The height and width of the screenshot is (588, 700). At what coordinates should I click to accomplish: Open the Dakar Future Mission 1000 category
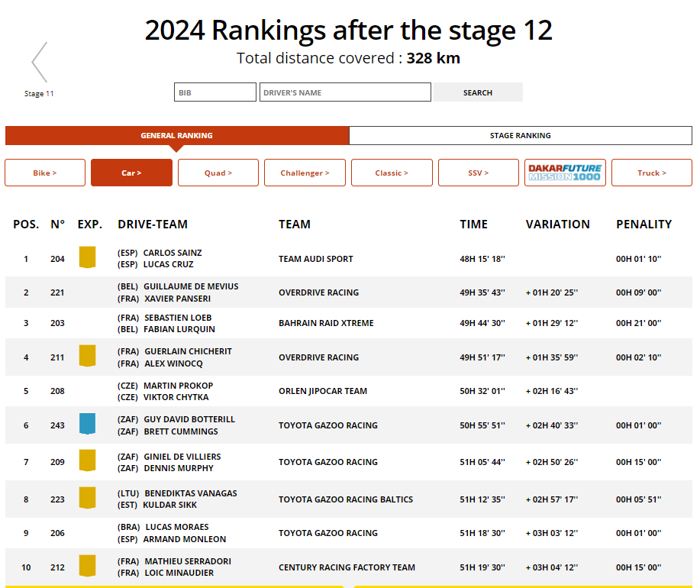565,173
